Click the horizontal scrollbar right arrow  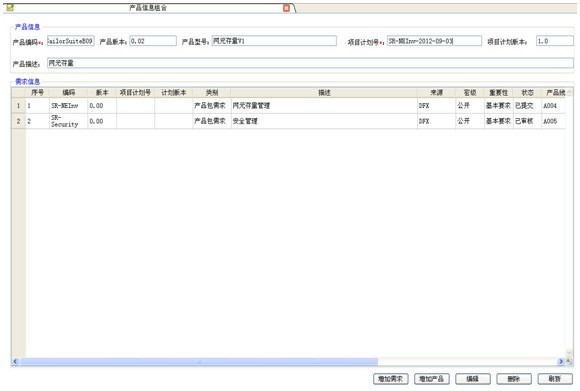(561, 361)
